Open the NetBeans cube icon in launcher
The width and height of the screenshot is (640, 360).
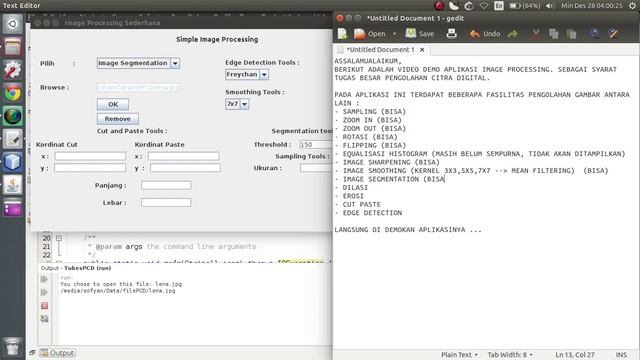(13, 162)
